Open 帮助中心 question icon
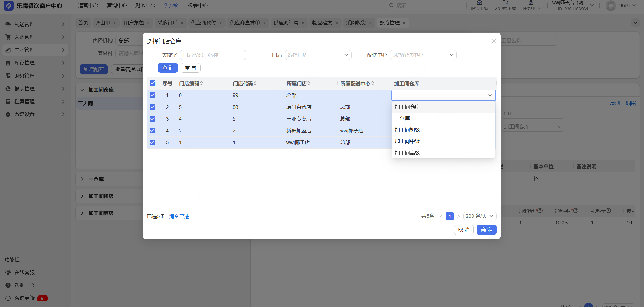 tap(8, 285)
